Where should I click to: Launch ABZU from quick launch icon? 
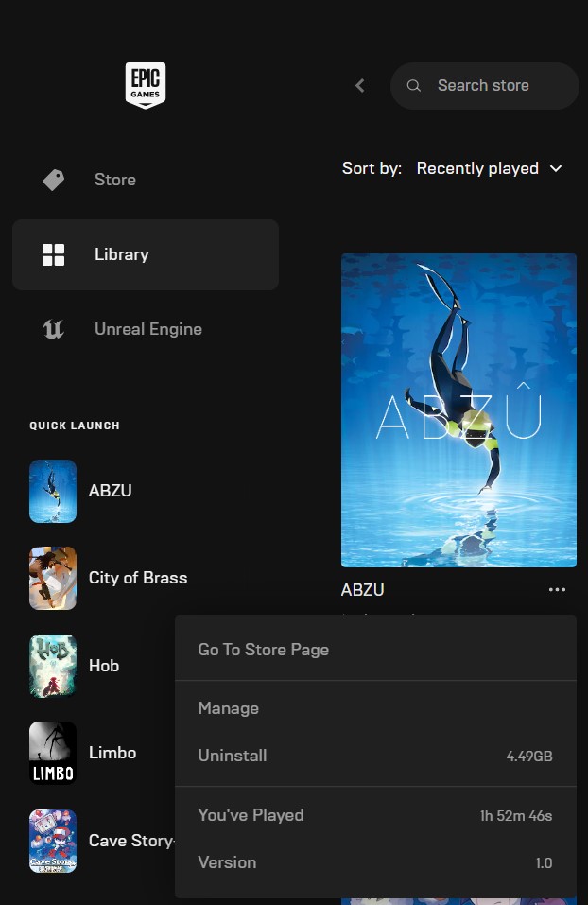pyautogui.click(x=53, y=491)
